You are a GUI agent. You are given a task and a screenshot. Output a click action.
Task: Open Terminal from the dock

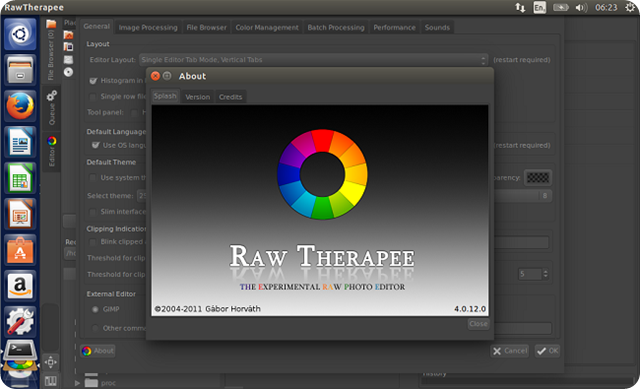20,350
